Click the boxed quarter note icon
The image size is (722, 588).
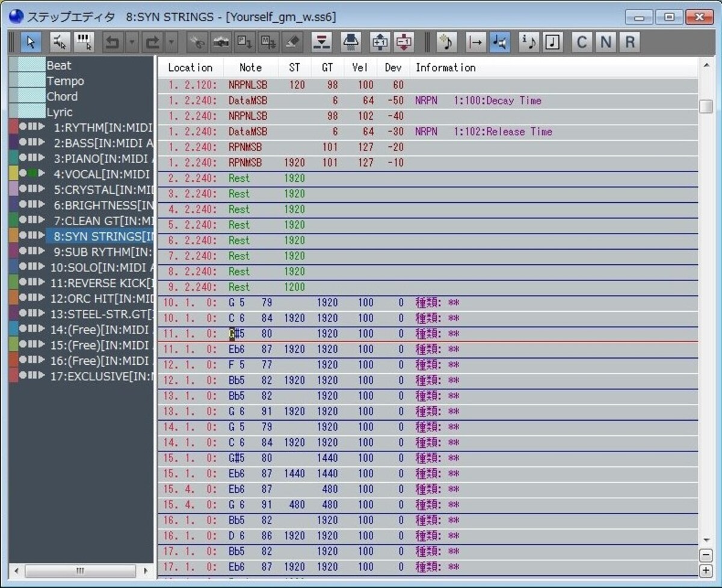(x=552, y=42)
